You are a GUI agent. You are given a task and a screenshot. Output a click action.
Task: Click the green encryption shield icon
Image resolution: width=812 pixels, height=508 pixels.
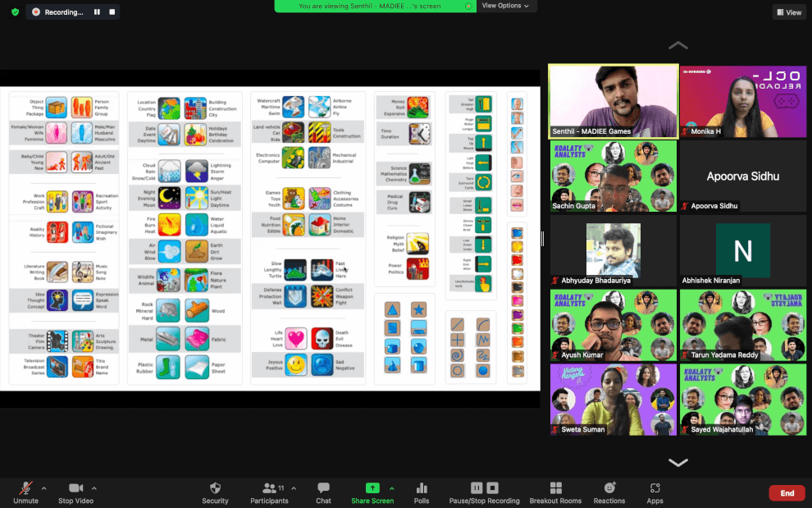click(x=15, y=12)
